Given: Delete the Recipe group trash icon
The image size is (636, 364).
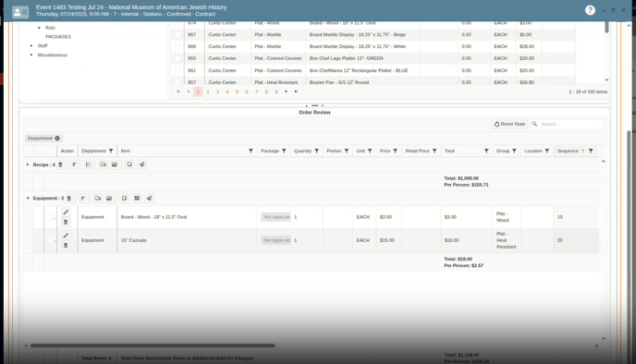Looking at the screenshot, I should 60,164.
